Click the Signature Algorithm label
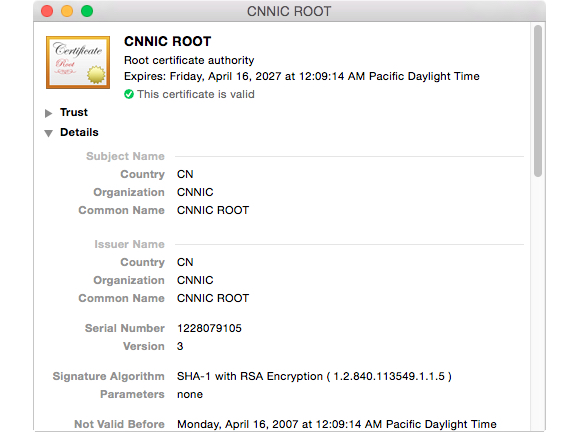This screenshot has width=580, height=432. coord(108,376)
